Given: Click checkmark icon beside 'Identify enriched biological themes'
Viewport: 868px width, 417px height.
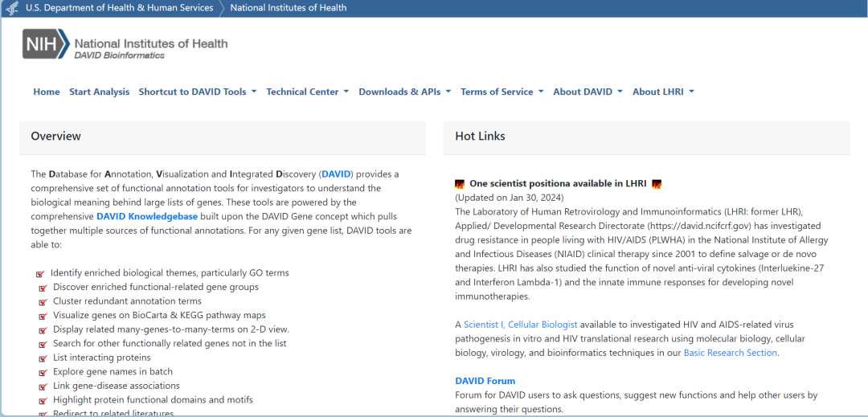Looking at the screenshot, I should point(40,274).
